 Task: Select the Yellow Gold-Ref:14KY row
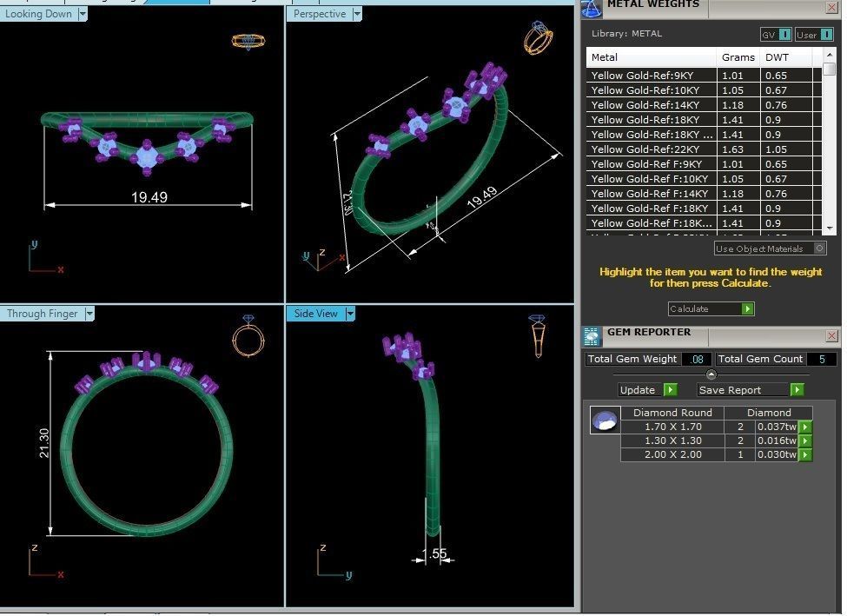pyautogui.click(x=704, y=105)
